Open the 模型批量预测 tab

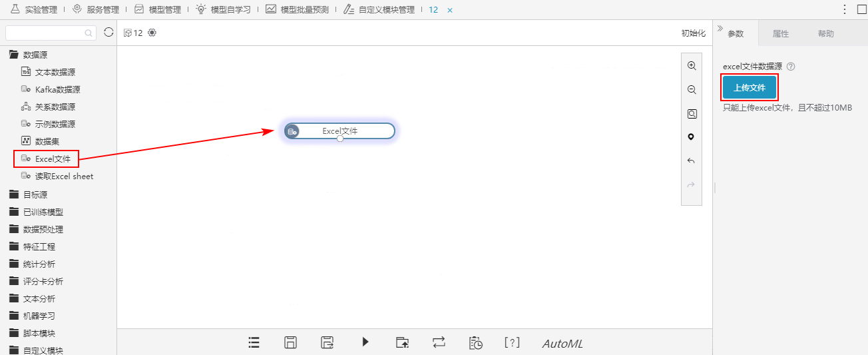pyautogui.click(x=298, y=9)
